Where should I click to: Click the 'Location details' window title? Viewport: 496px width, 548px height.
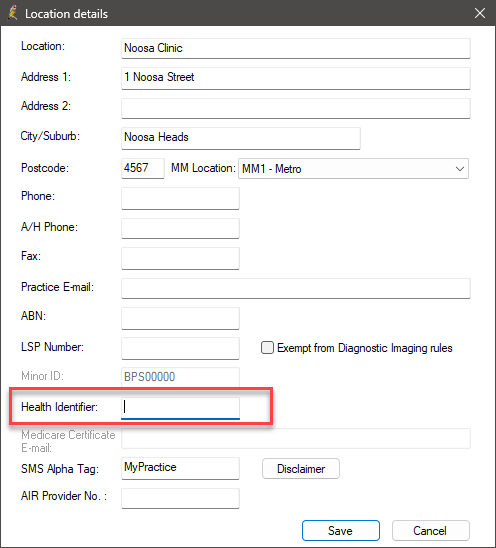(66, 14)
